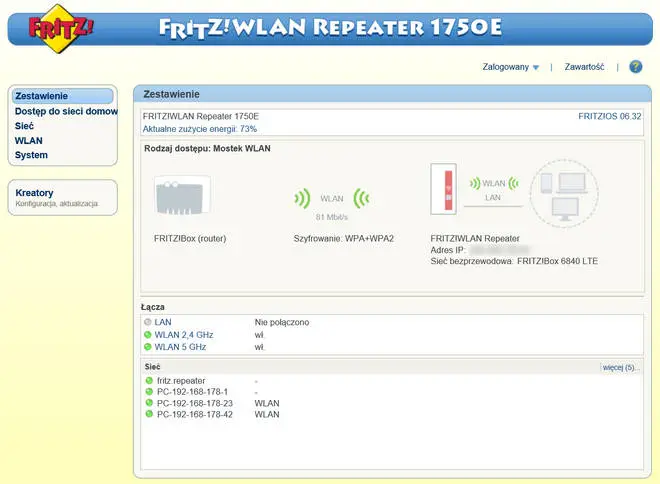The image size is (660, 484).
Task: Click the wł. status for WLAN 5 GHz
Action: coord(259,347)
